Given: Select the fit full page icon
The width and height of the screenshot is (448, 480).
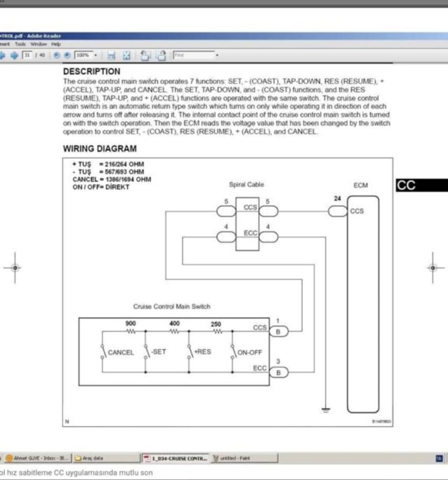Looking at the screenshot, I should click(x=127, y=55).
